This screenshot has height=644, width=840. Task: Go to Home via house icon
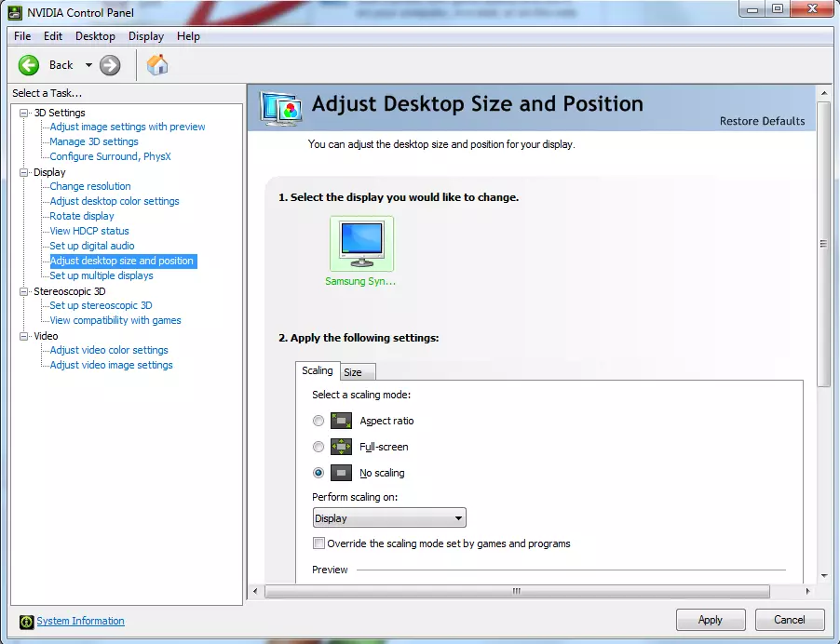tap(157, 65)
